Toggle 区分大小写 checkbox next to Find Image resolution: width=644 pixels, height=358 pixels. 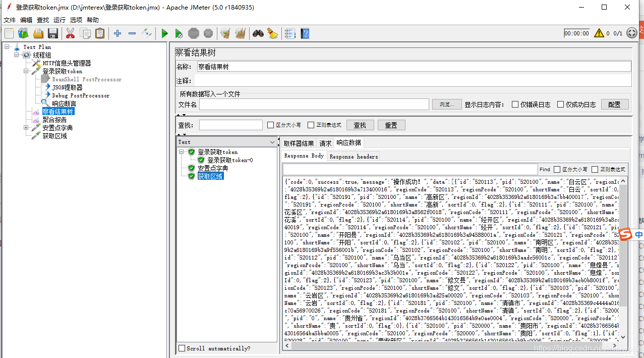(557, 169)
